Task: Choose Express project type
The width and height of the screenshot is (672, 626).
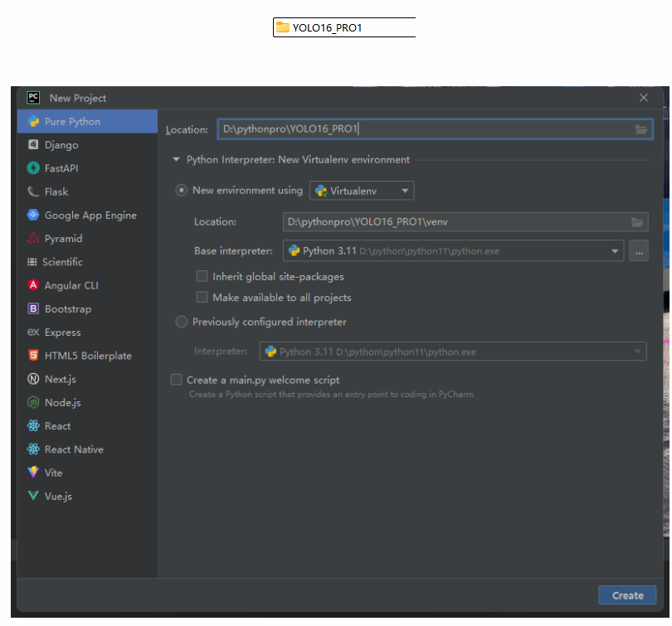Action: coord(87,332)
